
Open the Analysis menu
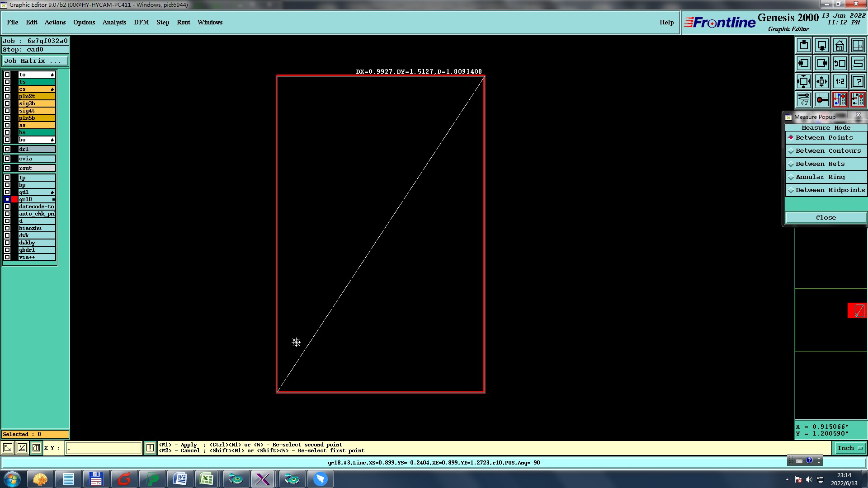pyautogui.click(x=114, y=22)
